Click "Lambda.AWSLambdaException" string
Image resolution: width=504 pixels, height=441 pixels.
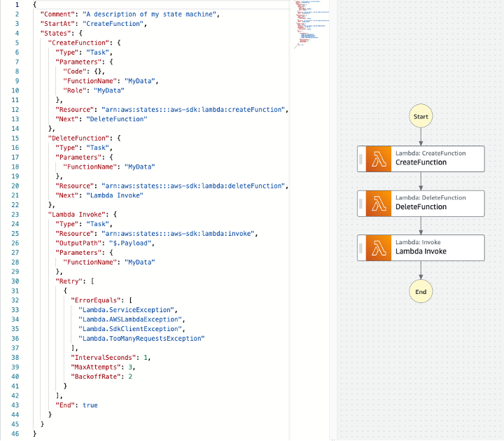tap(130, 319)
